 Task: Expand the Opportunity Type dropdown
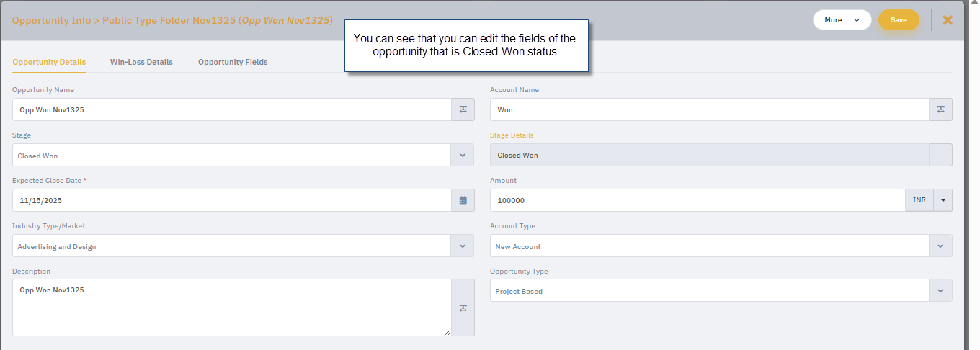pos(940,291)
